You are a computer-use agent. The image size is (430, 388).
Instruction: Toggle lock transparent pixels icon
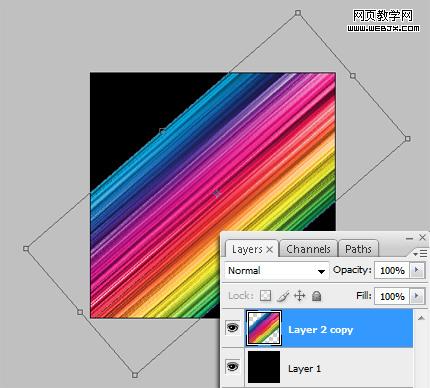point(265,296)
